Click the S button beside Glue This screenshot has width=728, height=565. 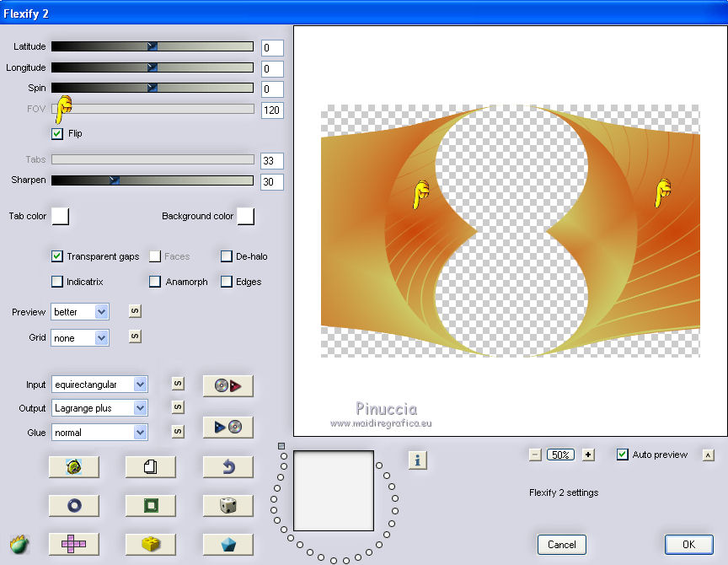pyautogui.click(x=178, y=431)
